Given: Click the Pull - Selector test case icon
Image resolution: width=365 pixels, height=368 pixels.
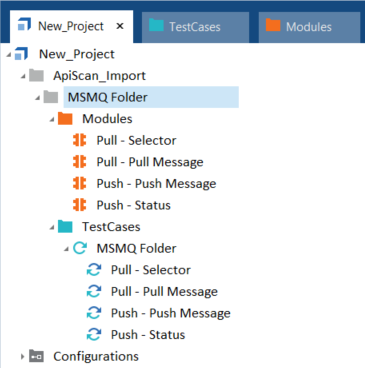Looking at the screenshot, I should (94, 270).
